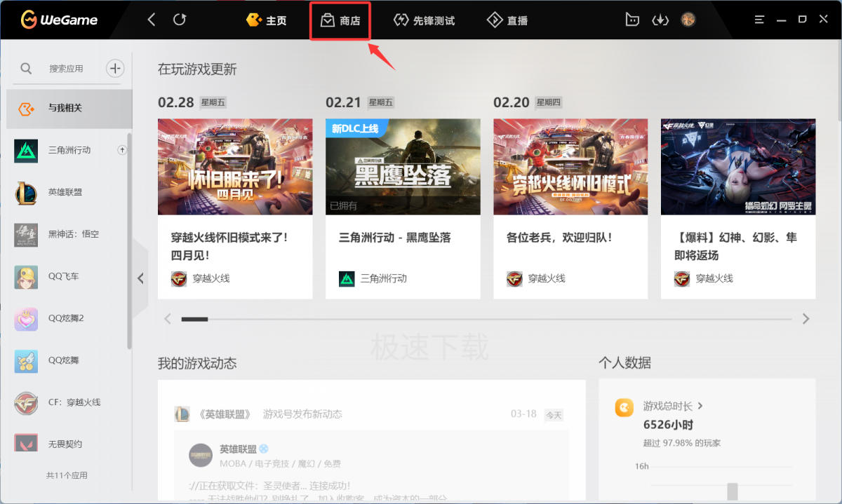Image resolution: width=842 pixels, height=504 pixels.
Task: Open the hamburger main menu
Action: (759, 20)
